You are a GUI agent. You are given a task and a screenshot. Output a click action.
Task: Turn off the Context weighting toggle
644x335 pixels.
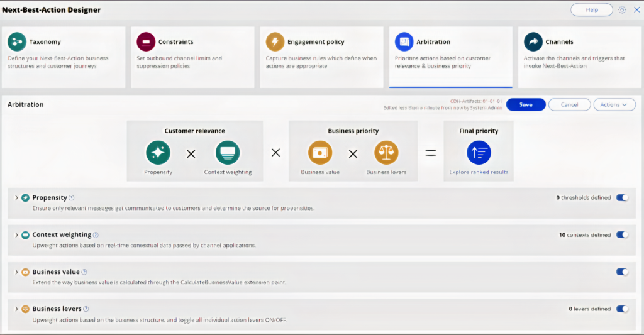(622, 235)
